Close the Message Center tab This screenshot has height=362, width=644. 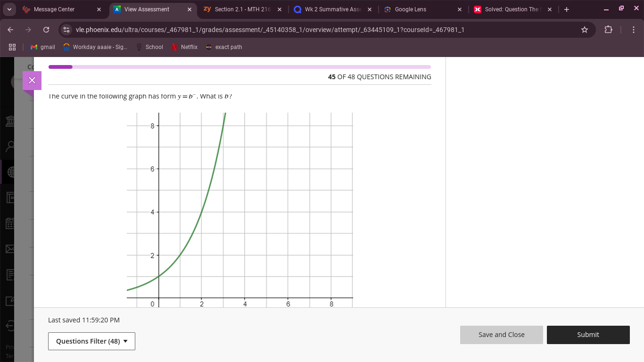(99, 9)
